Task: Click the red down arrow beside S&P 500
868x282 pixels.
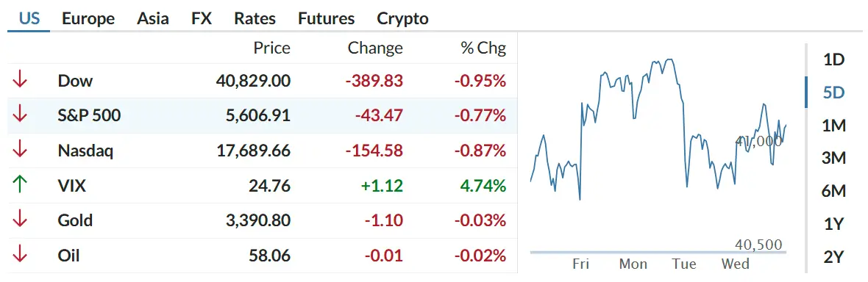Action: (20, 115)
